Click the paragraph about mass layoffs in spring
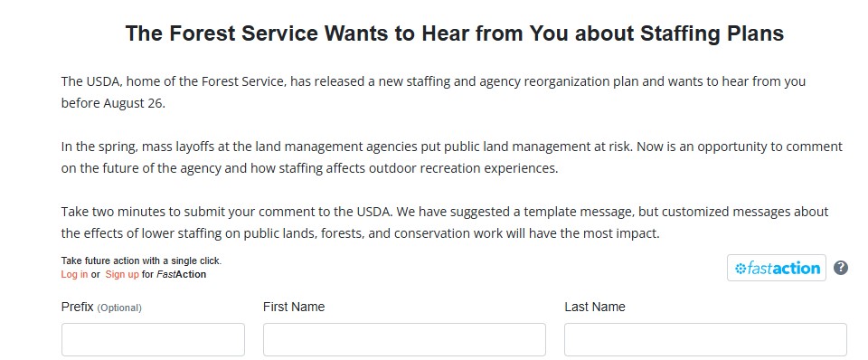 pos(452,158)
